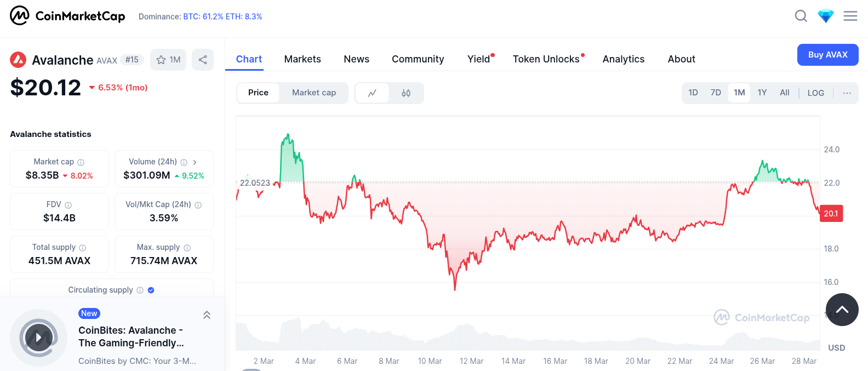
Task: Click the #15 rank badge
Action: click(132, 60)
